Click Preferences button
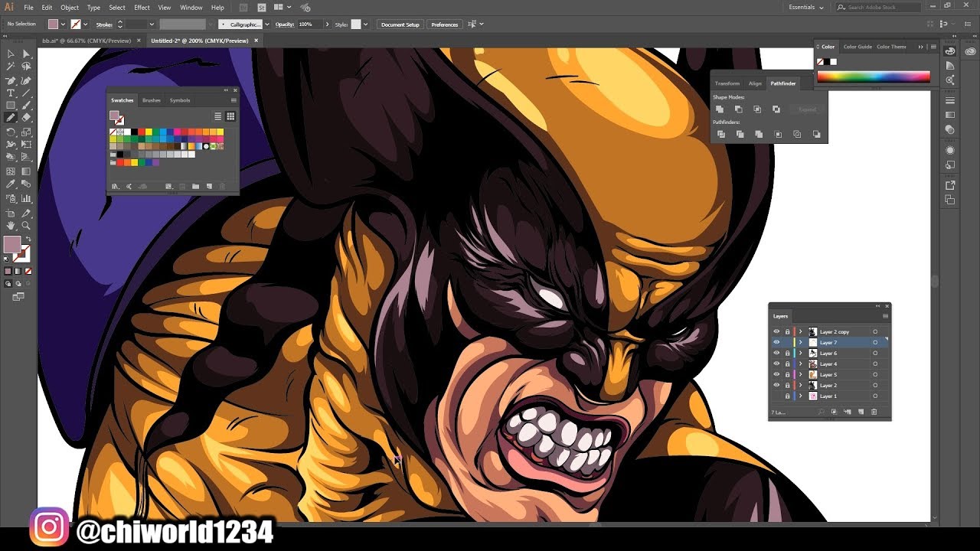 [445, 24]
